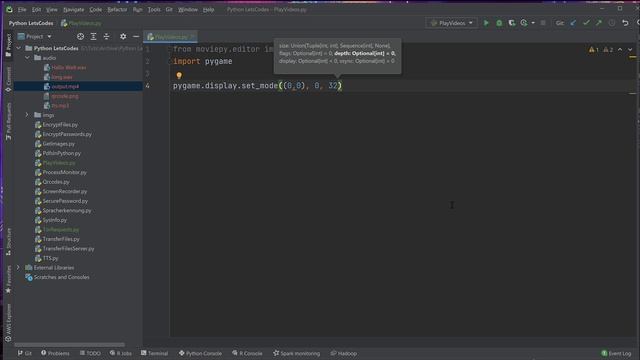Open the Code menu

[x=96, y=9]
